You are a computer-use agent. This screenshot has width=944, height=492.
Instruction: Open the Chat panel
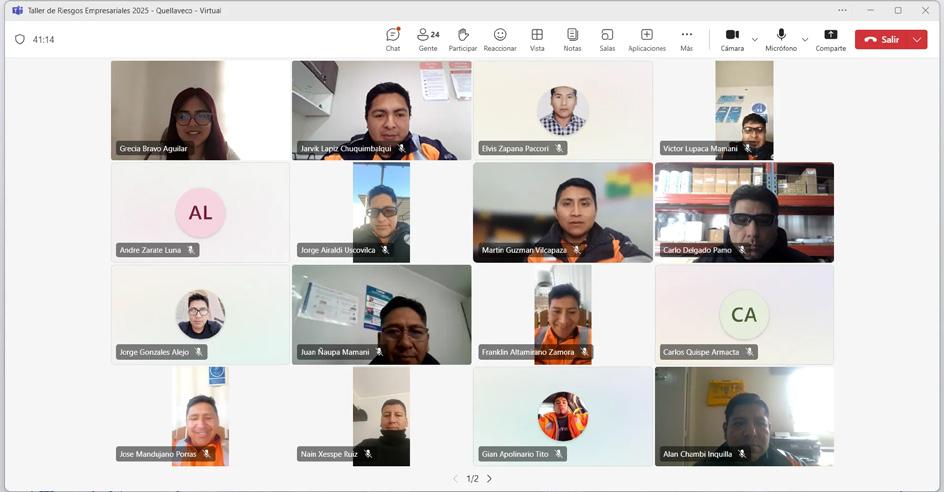(x=393, y=40)
